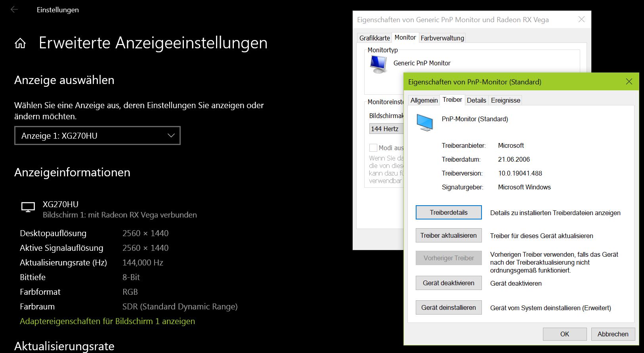
Task: Open the Farbverwaltung tab
Action: click(442, 38)
